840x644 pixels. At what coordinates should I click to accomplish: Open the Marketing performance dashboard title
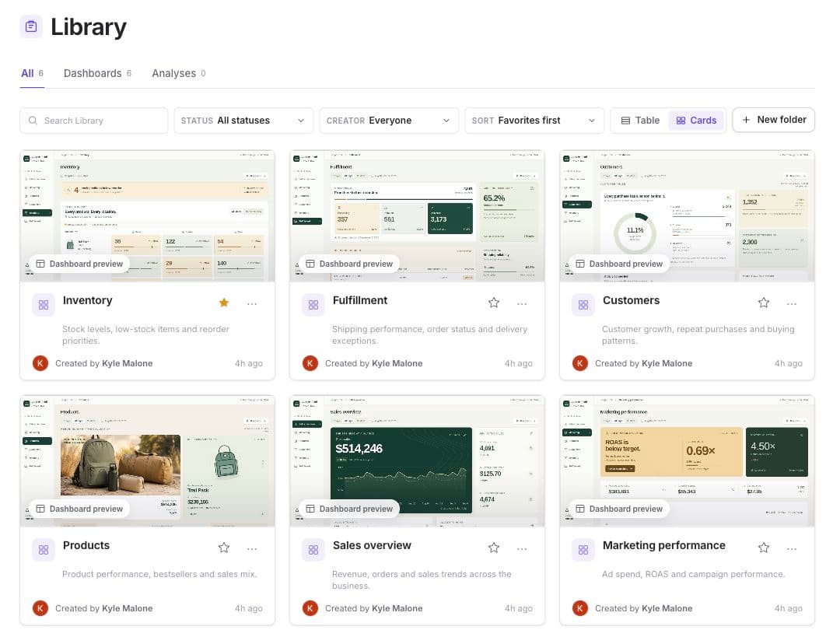663,545
